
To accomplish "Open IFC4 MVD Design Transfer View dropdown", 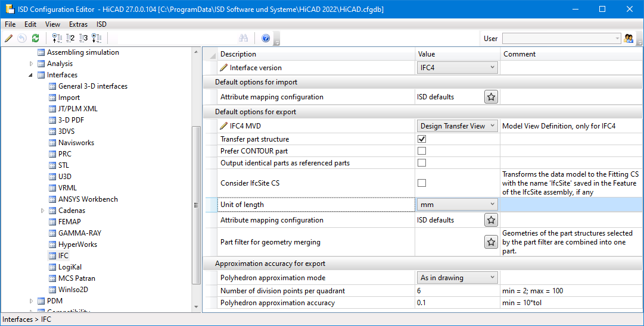I will click(x=458, y=126).
